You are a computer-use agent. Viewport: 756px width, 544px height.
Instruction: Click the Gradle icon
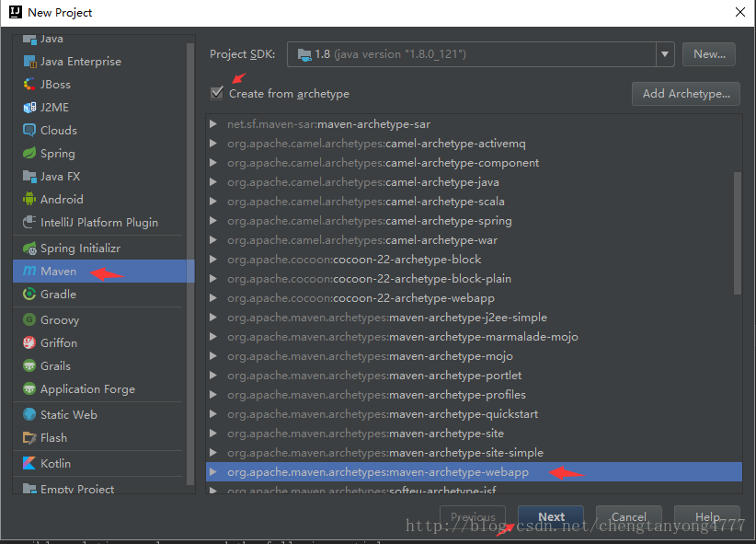click(29, 294)
